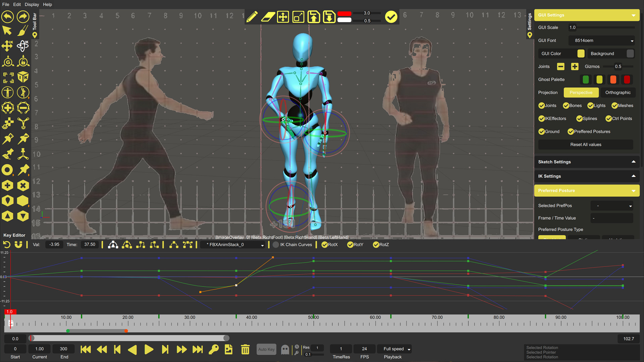Click the key icon near playback controls

click(213, 349)
